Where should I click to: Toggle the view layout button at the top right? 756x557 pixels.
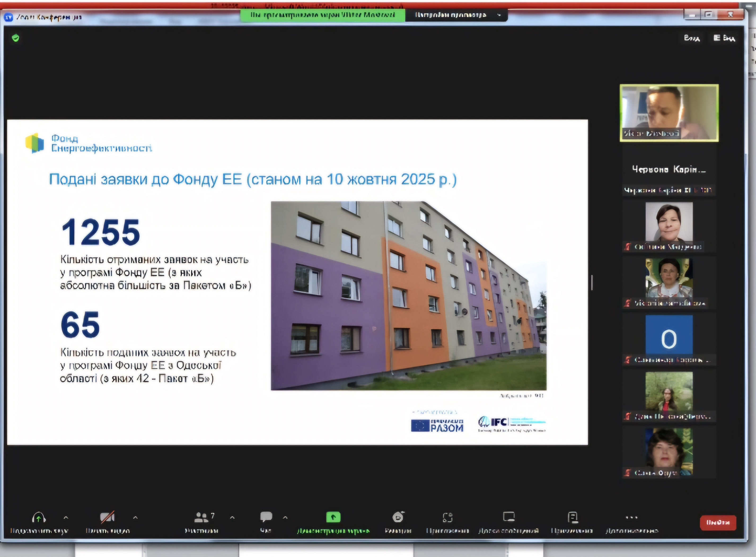pos(724,38)
